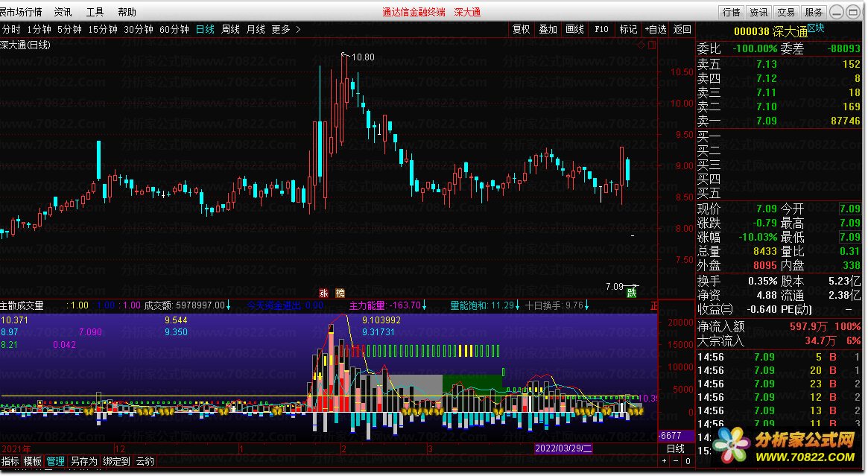
Task: Switch to the 60分钟 period
Action: coord(174,29)
